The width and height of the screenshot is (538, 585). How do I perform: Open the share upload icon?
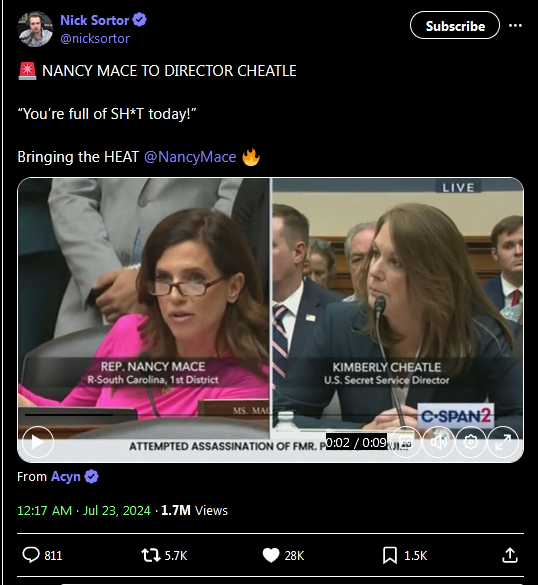510,555
